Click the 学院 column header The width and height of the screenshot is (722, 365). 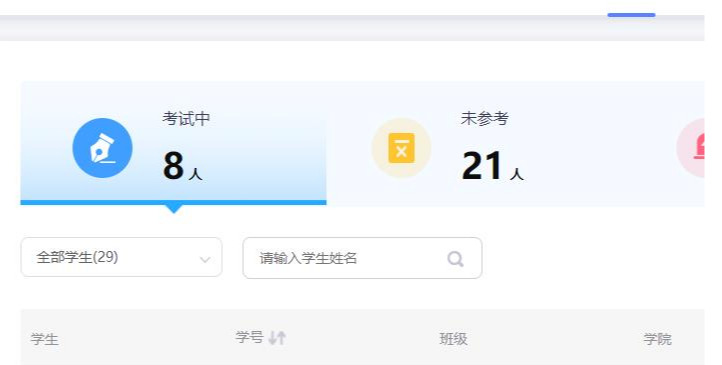pyautogui.click(x=658, y=339)
